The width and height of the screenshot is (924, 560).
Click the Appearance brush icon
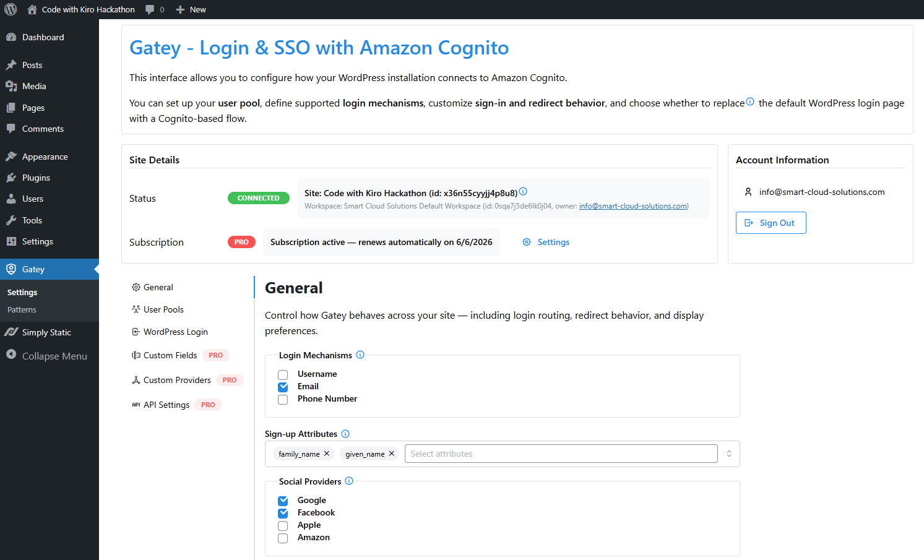[x=11, y=157]
